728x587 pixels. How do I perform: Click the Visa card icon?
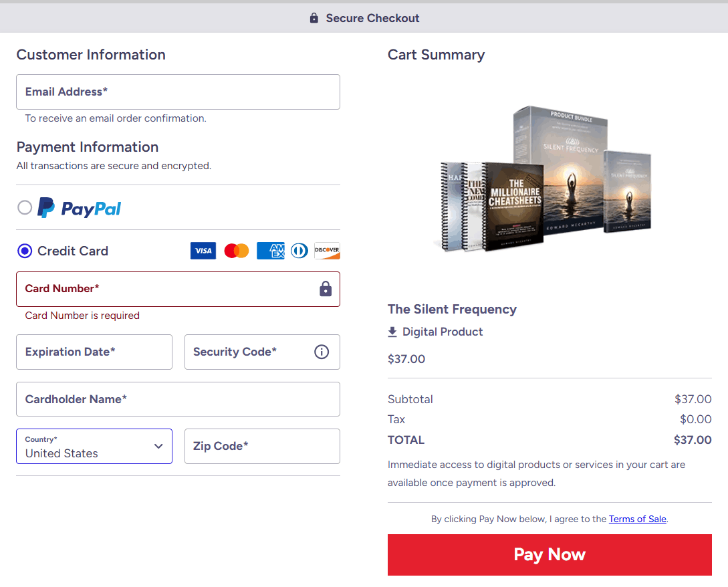coord(203,251)
